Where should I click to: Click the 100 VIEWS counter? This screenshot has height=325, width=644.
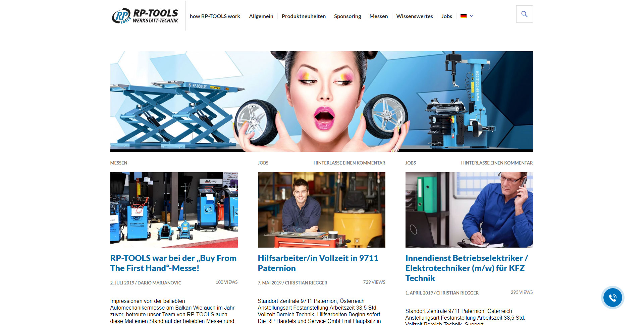[226, 282]
